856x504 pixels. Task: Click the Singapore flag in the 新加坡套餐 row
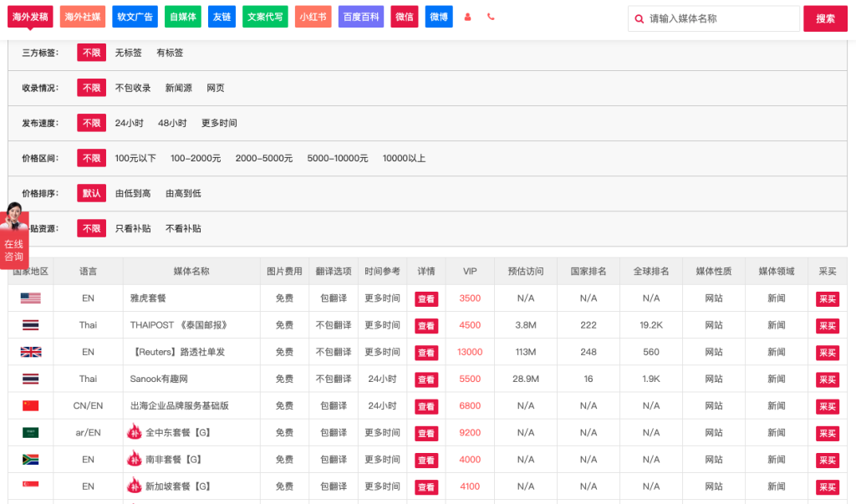[29, 486]
